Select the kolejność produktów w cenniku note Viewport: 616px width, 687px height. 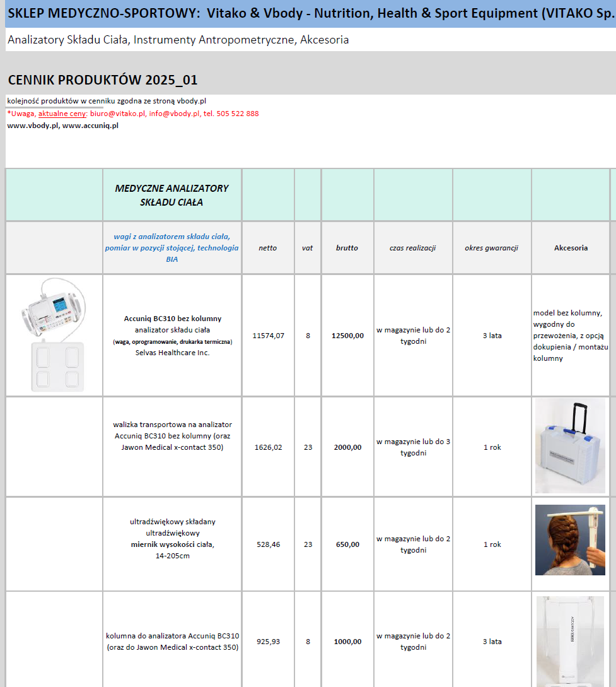107,101
